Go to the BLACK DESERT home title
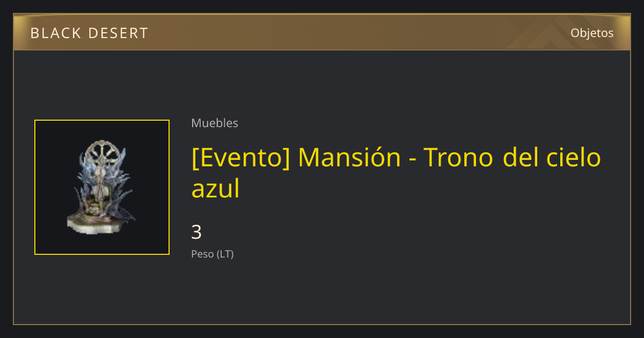 [89, 33]
